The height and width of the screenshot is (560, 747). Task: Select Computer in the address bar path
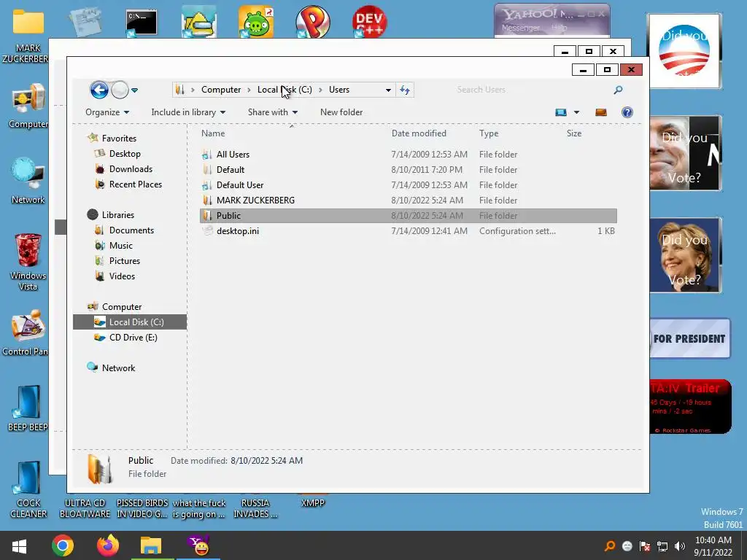coord(221,90)
